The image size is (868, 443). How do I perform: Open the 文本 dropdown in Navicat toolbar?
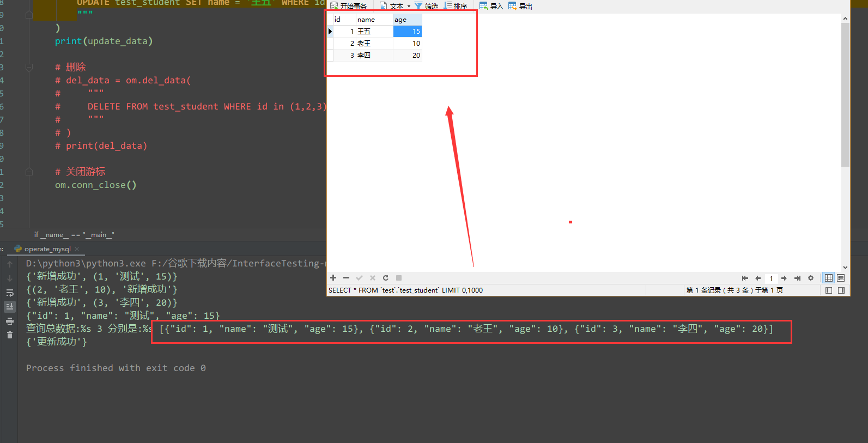tap(395, 6)
